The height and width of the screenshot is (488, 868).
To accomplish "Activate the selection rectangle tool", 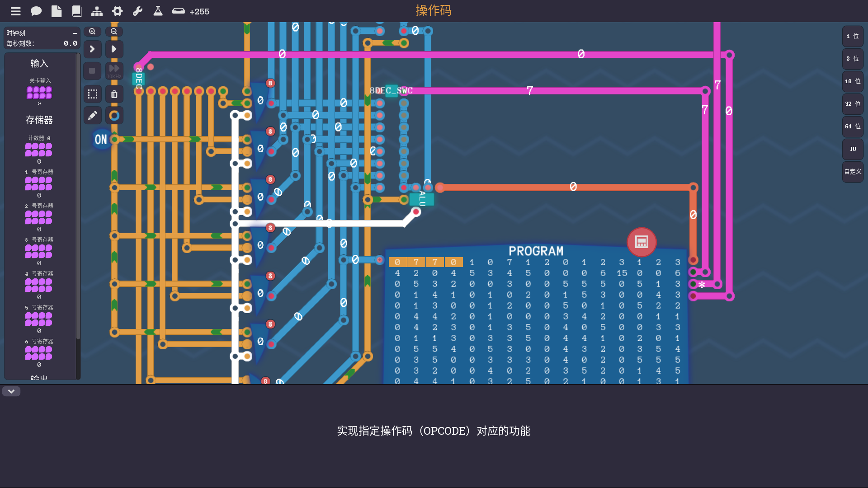I will 92,94.
